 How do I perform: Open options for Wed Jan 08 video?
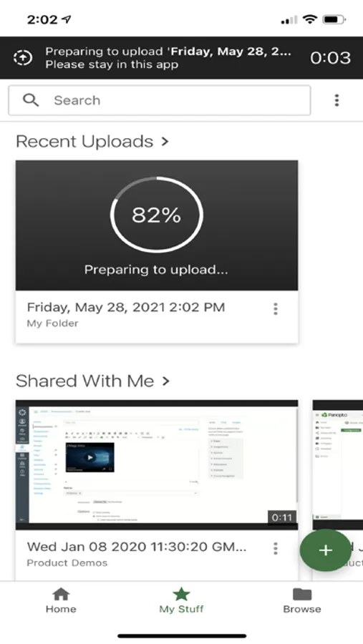[x=276, y=548]
